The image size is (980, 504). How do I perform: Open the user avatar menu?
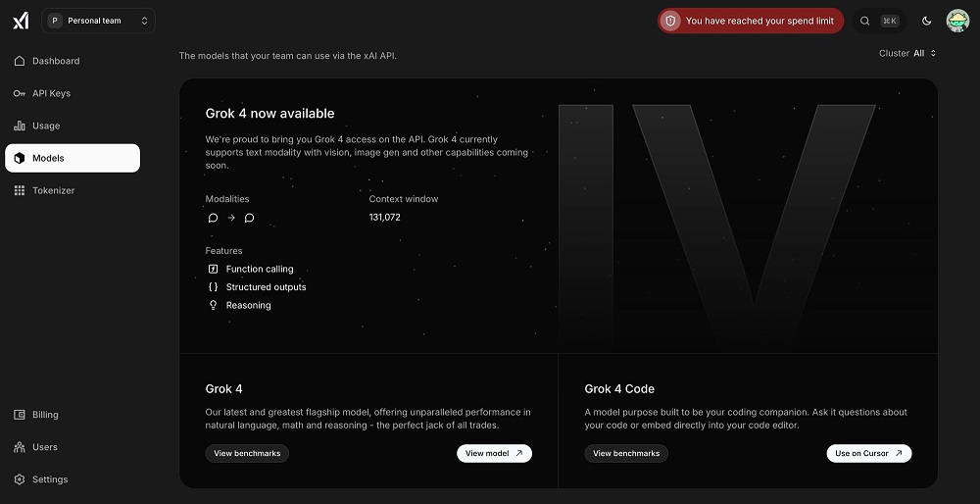click(957, 21)
